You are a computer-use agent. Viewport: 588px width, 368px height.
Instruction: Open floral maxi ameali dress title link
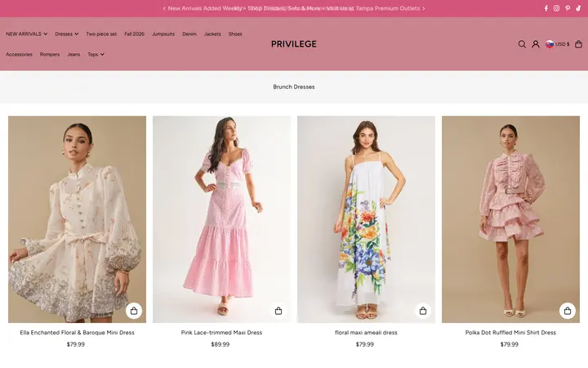point(366,333)
